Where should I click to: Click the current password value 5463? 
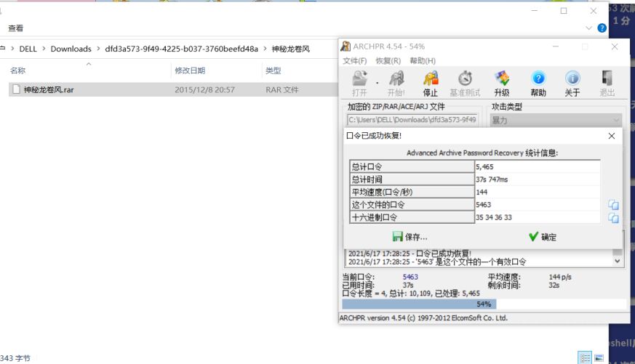[410, 277]
